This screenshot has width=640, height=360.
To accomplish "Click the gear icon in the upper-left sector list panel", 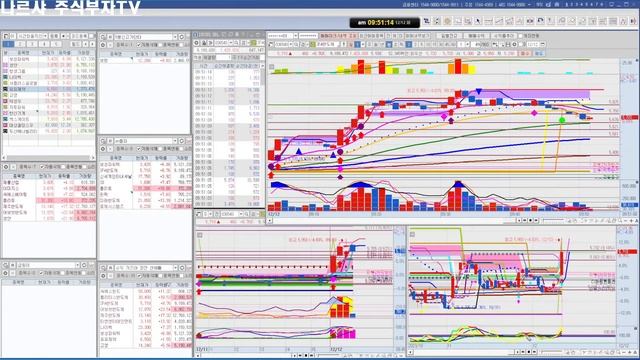I will 6,167.
